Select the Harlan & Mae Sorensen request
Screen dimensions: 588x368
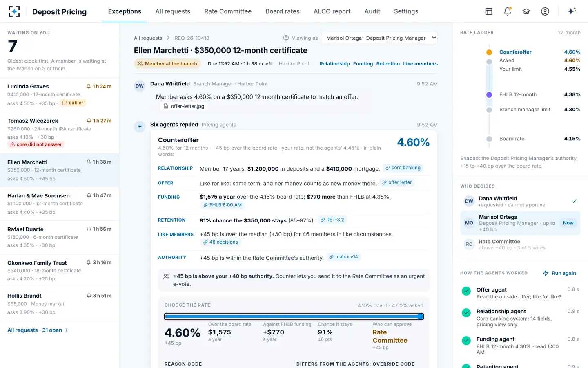pos(60,204)
